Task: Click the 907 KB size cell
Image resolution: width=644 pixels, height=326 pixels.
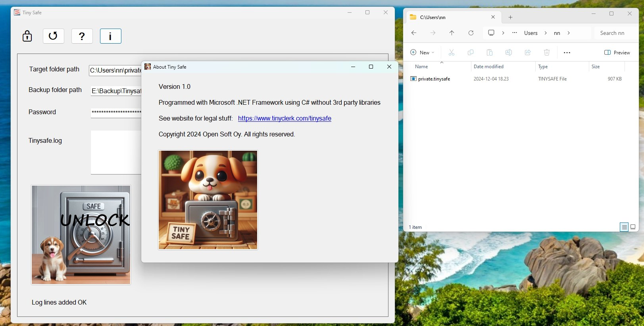Action: (615, 79)
